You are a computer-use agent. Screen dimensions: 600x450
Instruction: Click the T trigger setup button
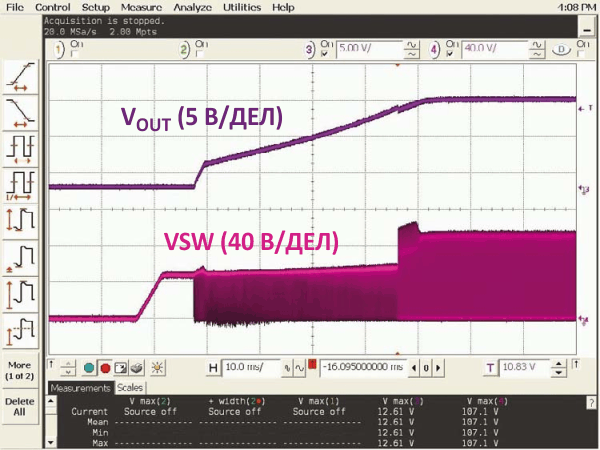coord(490,368)
